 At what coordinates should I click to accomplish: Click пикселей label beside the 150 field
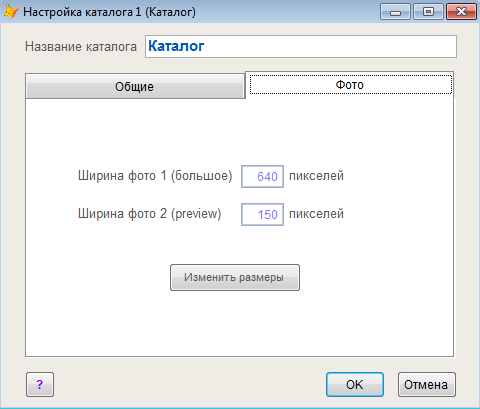316,214
